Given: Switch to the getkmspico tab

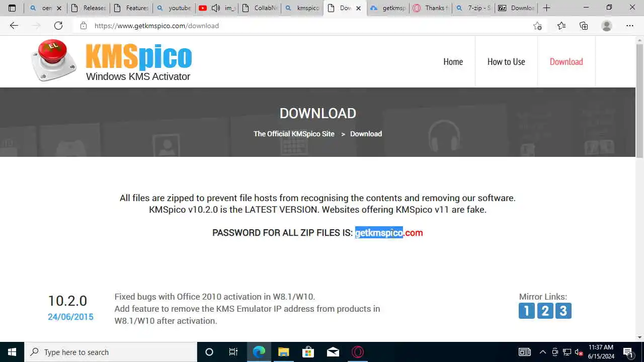Looking at the screenshot, I should click(388, 8).
